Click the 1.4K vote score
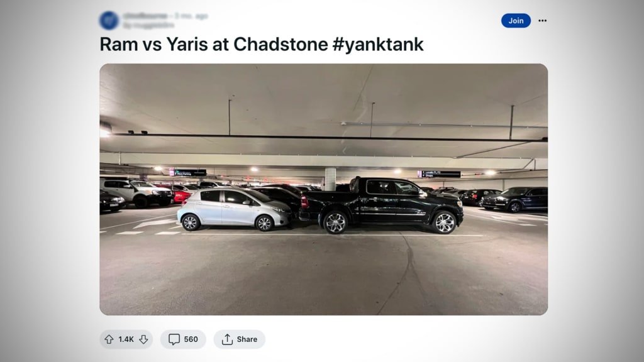This screenshot has width=644, height=362. click(x=126, y=339)
